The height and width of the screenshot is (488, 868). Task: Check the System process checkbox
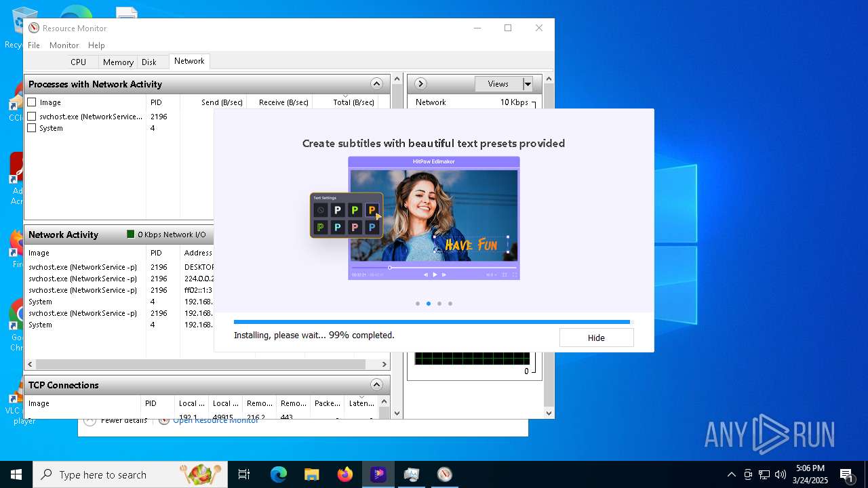(x=32, y=128)
